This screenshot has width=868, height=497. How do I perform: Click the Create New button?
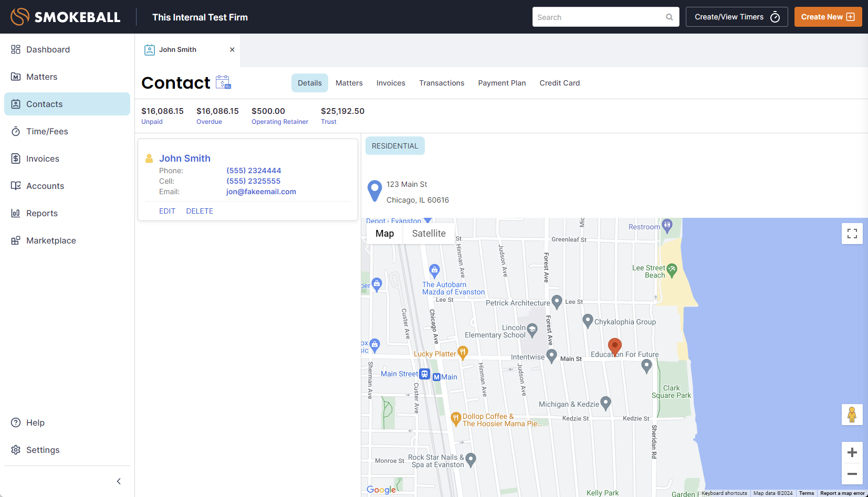pyautogui.click(x=828, y=17)
